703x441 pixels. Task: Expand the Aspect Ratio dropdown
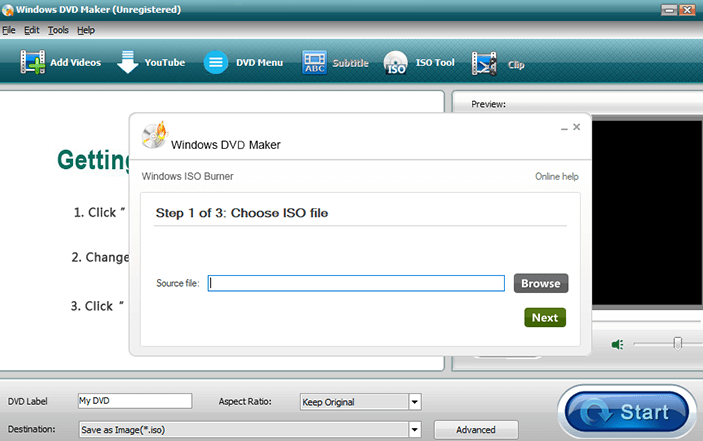click(414, 402)
